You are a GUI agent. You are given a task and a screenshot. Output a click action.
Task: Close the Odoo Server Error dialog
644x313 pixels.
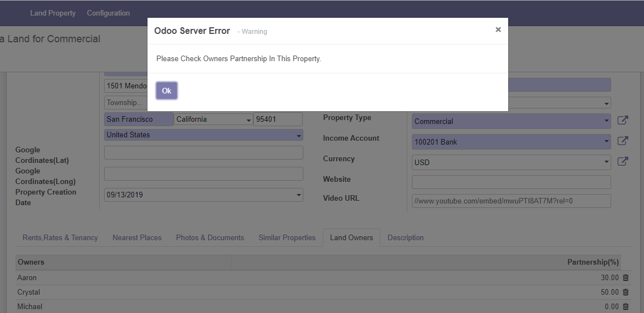coord(498,29)
